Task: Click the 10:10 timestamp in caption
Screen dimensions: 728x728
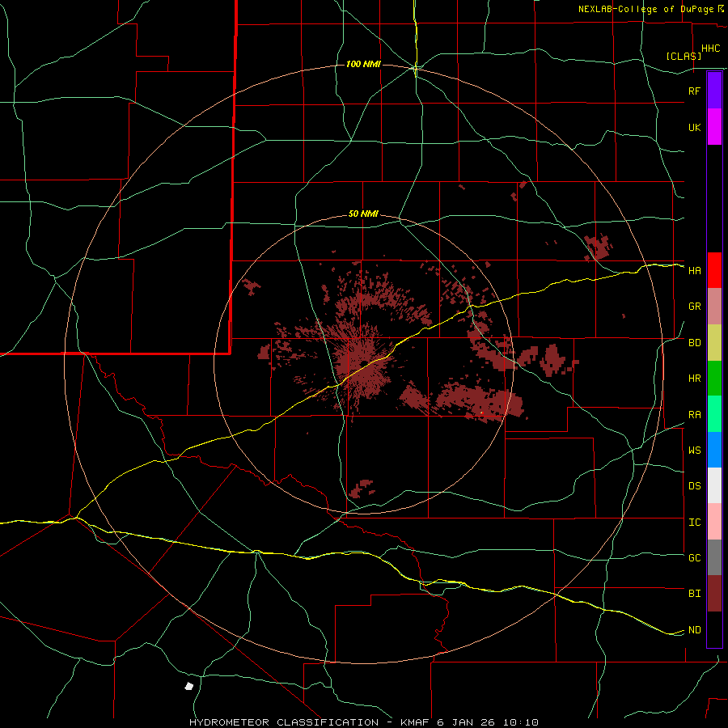Action: (523, 722)
